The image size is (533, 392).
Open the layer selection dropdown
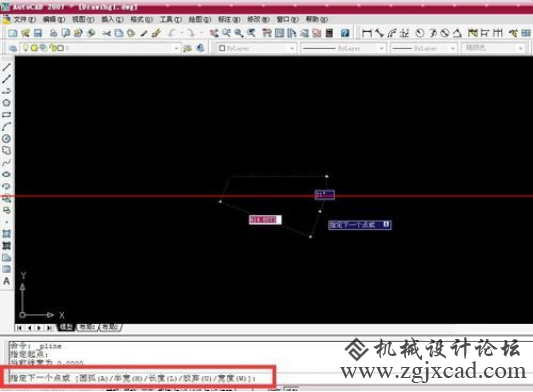pos(176,48)
